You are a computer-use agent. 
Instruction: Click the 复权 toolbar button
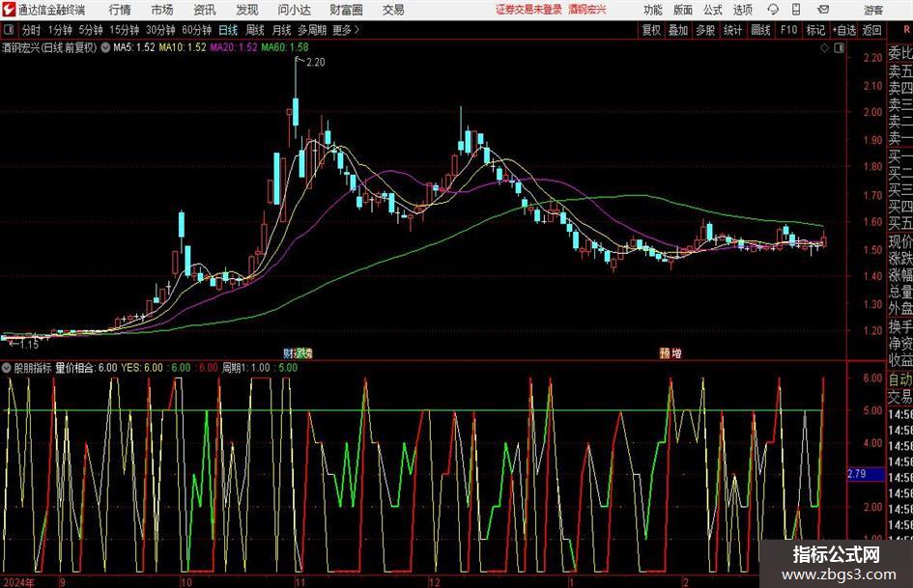(651, 30)
